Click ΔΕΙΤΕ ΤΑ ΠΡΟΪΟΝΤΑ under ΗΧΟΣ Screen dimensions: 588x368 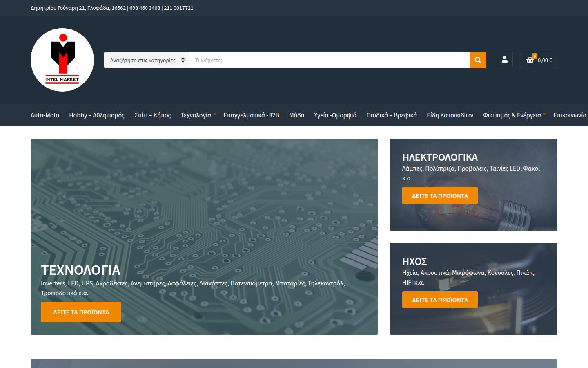[440, 300]
